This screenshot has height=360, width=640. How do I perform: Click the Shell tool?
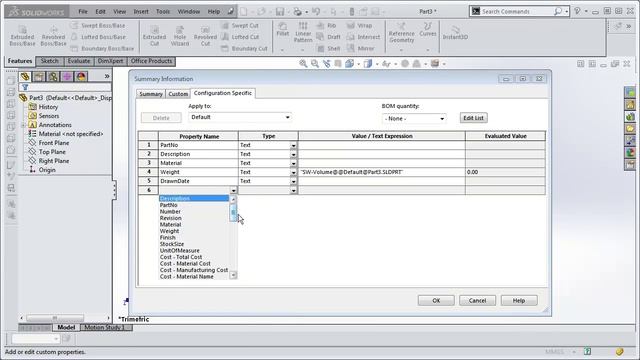(x=329, y=48)
